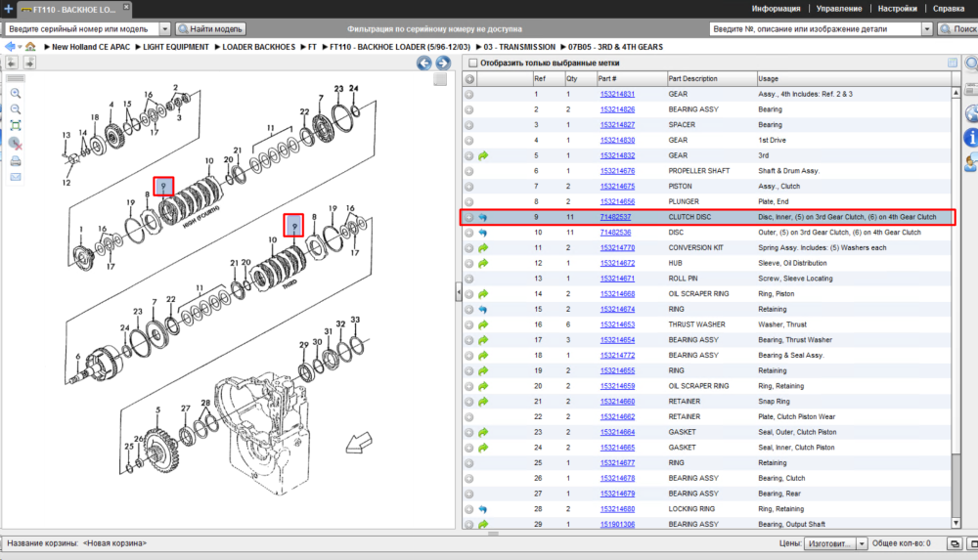Switch to the FT110 - BACKHOE LO... tab
Screen dimensions: 978x560
pyautogui.click(x=73, y=10)
